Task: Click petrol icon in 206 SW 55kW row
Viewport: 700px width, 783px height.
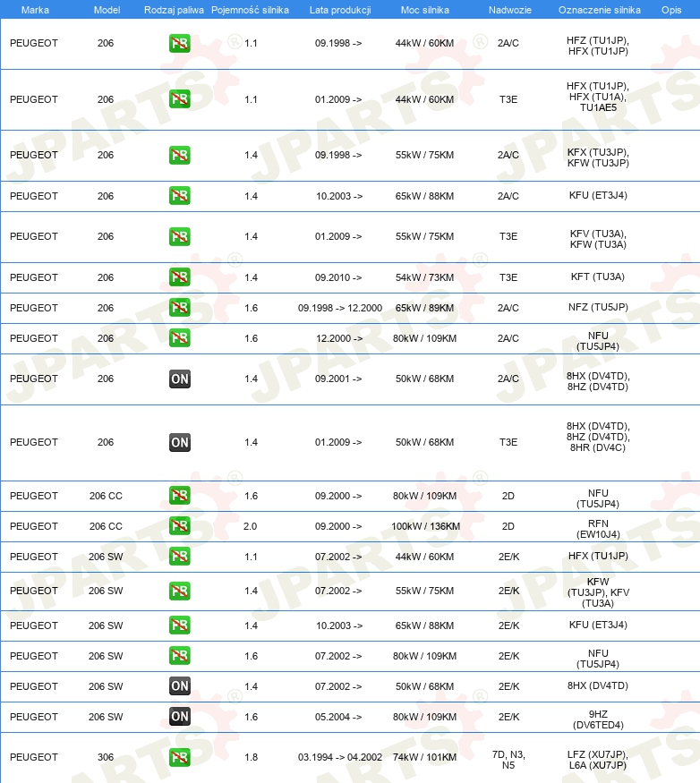Action: coord(179,591)
